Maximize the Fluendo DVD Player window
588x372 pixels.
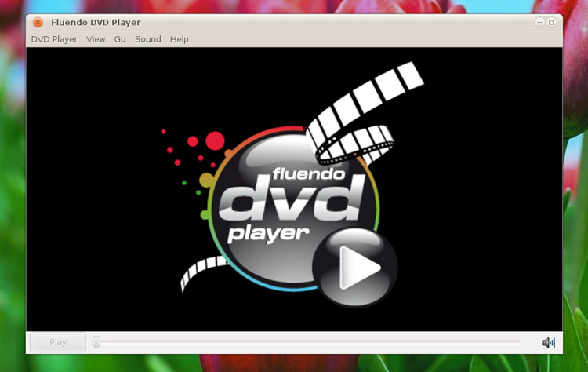click(x=551, y=22)
